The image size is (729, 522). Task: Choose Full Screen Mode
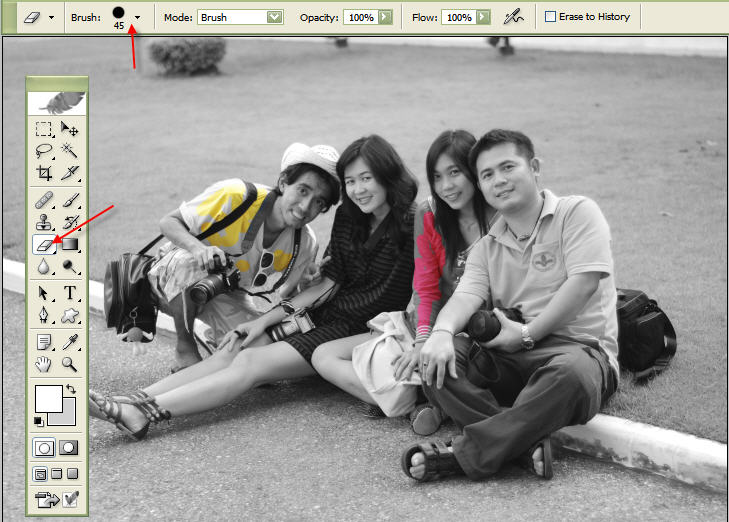[x=73, y=474]
